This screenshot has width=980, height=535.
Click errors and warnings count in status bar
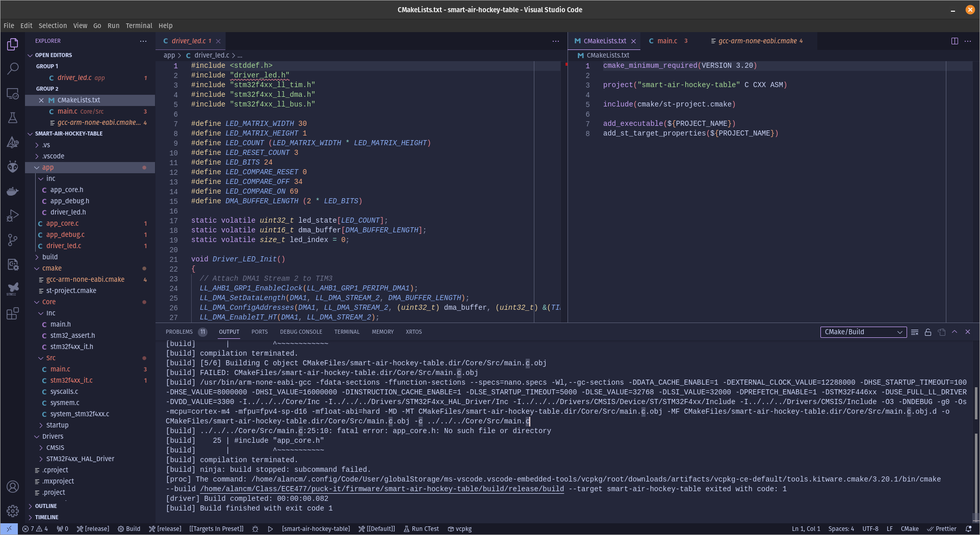(35, 529)
